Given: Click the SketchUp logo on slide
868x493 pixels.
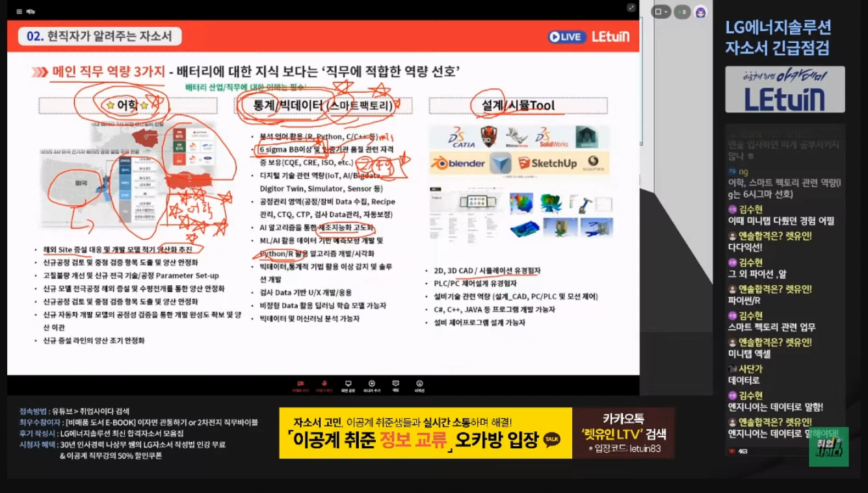Looking at the screenshot, I should [547, 163].
